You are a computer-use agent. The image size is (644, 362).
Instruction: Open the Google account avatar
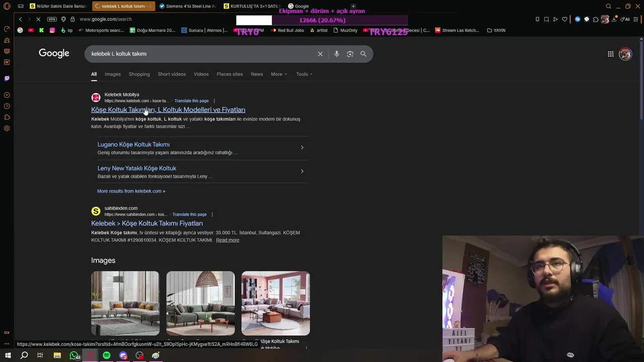tap(625, 54)
